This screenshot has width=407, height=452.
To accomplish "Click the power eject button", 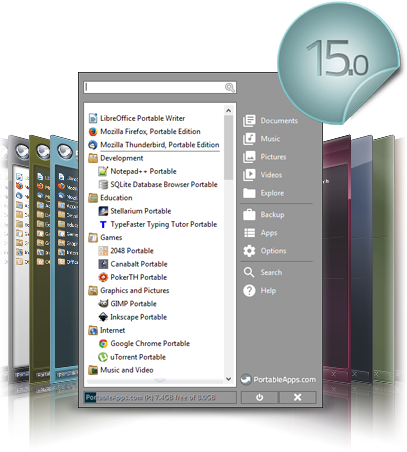I will (259, 397).
